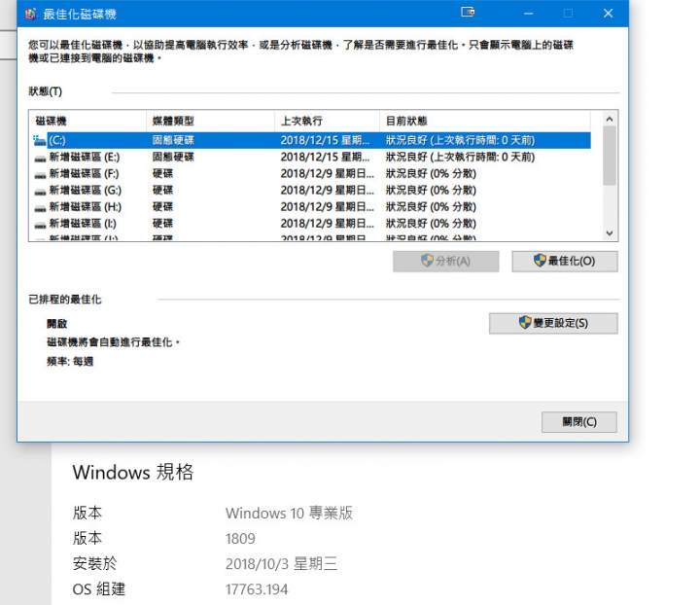Click the drive icon for 新增磁碟區 (H:)
Viewport: 700px width, 605px height.
(40, 207)
